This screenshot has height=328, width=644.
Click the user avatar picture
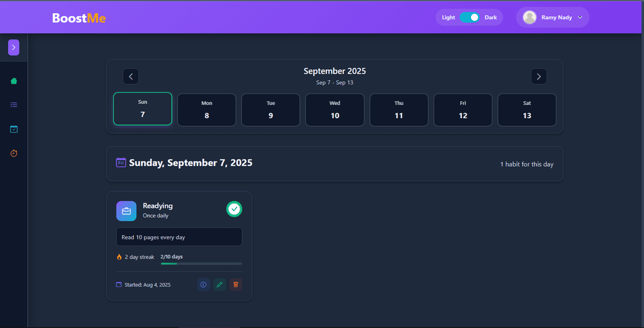coord(530,17)
